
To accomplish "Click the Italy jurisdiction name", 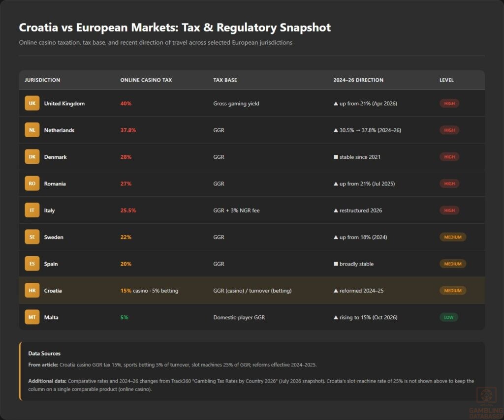I will click(x=50, y=210).
